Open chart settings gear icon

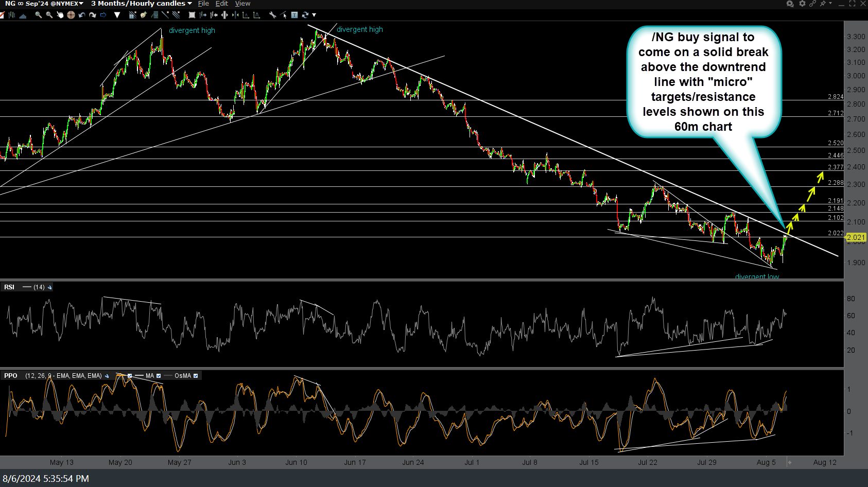point(802,4)
